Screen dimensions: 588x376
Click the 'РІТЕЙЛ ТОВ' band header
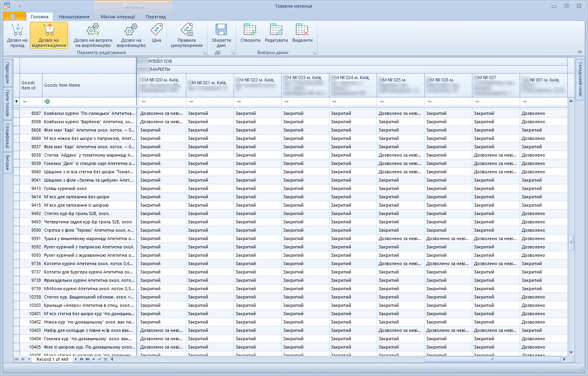tap(353, 61)
